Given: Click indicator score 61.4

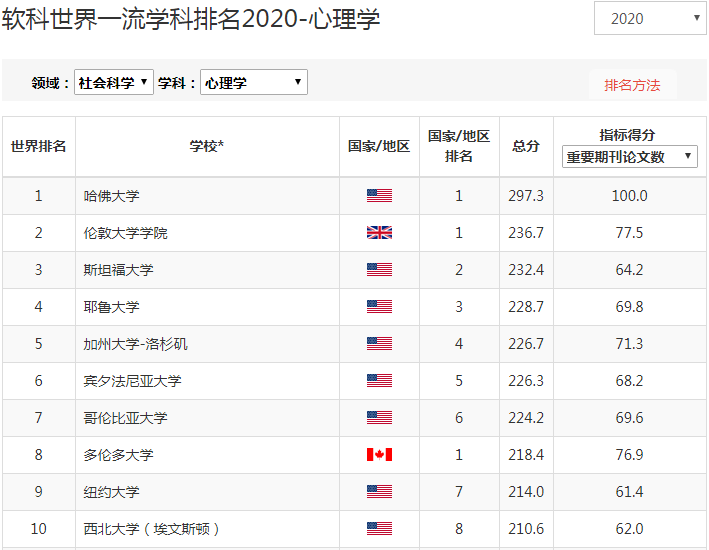Looking at the screenshot, I should click(629, 492).
